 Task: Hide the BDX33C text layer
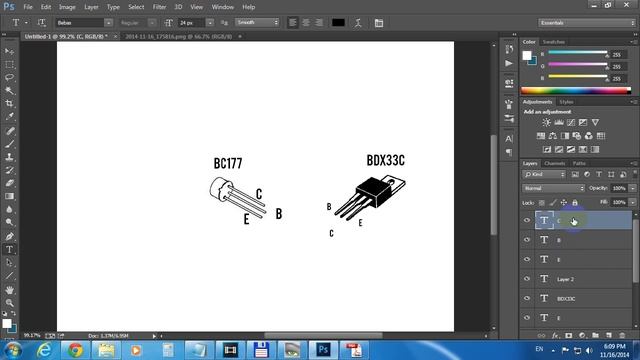[527, 298]
